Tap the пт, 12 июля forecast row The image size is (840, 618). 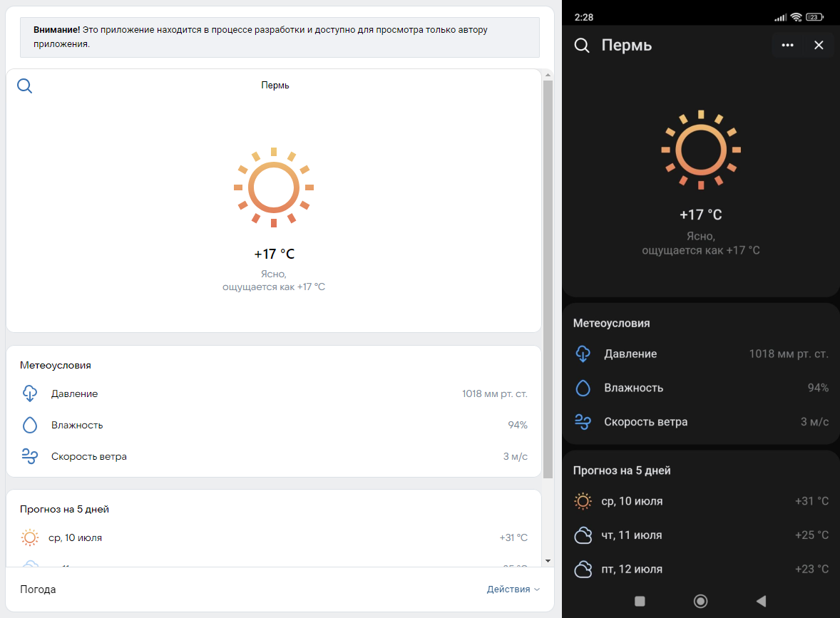[x=701, y=569]
